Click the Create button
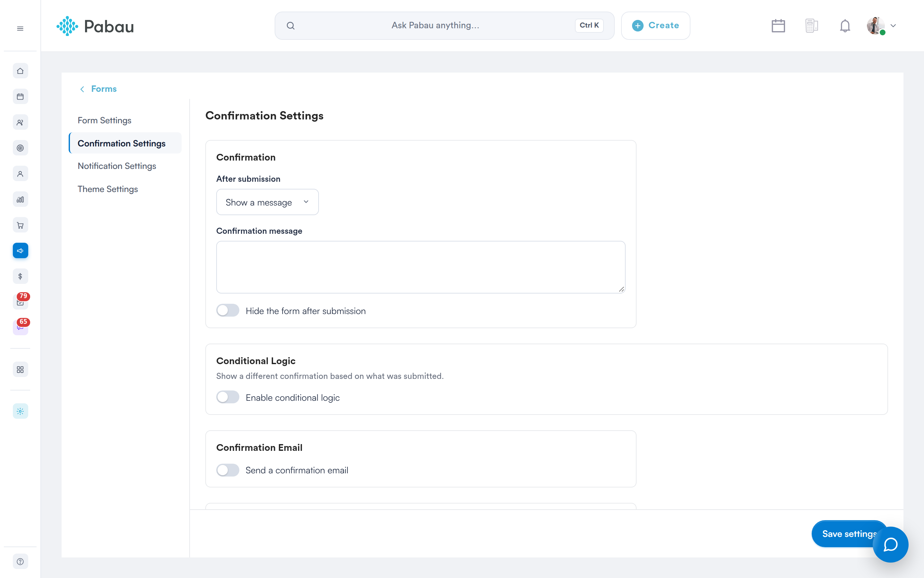The width and height of the screenshot is (924, 578). 655,26
